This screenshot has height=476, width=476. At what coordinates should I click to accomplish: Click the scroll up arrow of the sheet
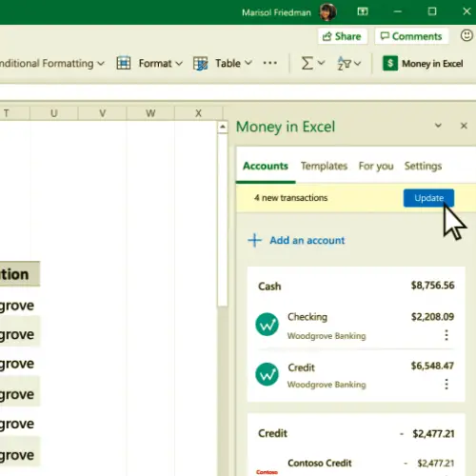(x=223, y=128)
